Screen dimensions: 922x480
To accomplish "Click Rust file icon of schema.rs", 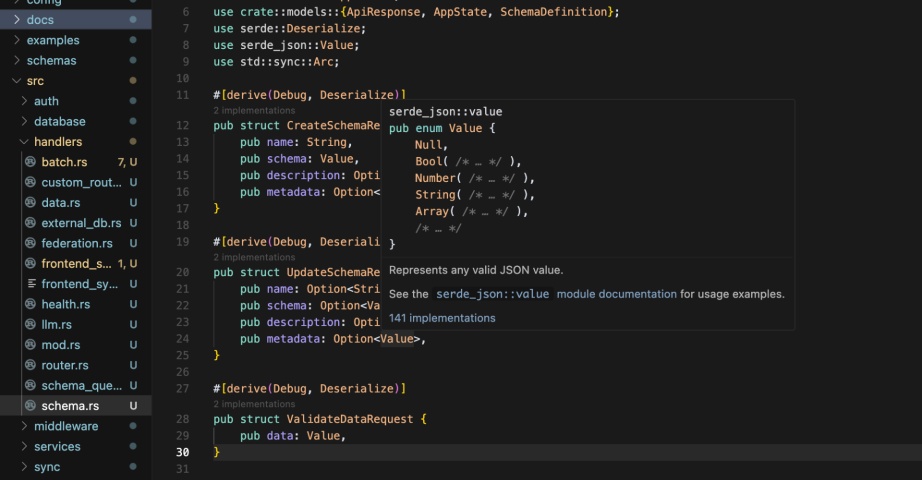I will click(31, 405).
